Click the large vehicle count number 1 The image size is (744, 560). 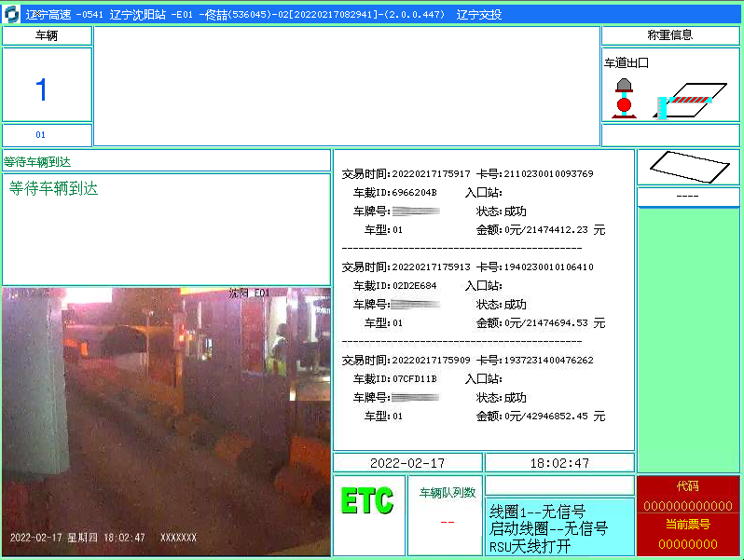pyautogui.click(x=41, y=89)
